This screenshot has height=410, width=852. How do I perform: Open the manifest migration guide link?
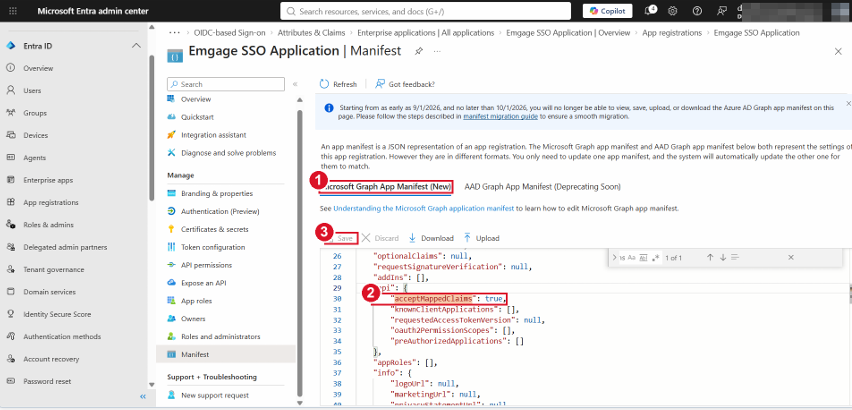[x=500, y=116]
